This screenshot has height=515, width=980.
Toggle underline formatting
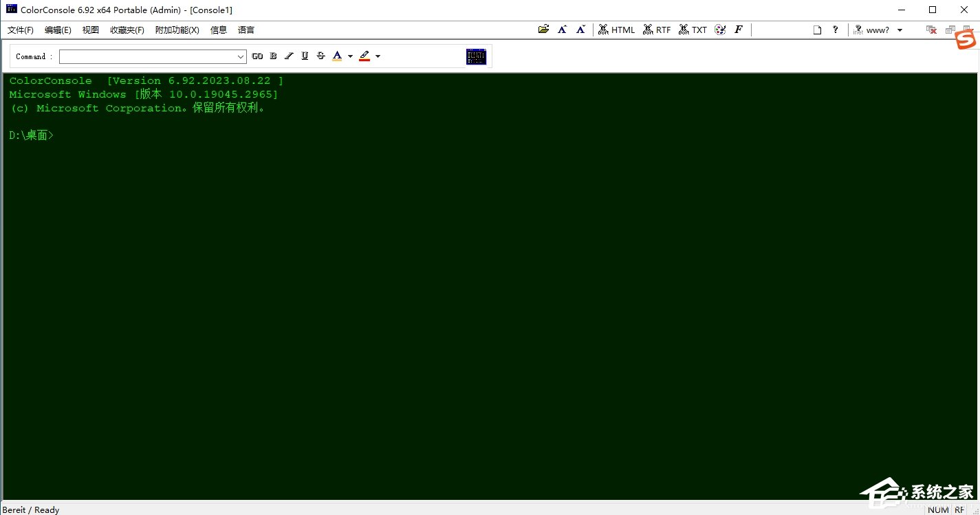click(305, 56)
